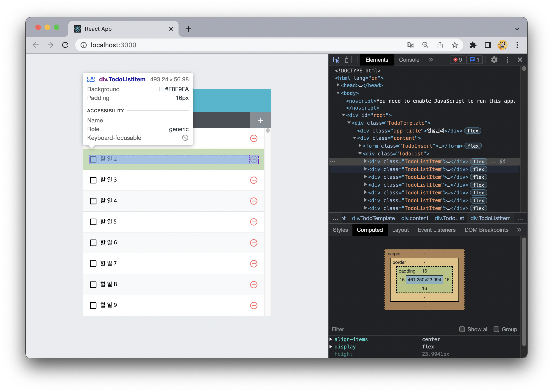Remove todo item 할 일 5
Viewport: 553px width, 392px height.
click(x=254, y=222)
